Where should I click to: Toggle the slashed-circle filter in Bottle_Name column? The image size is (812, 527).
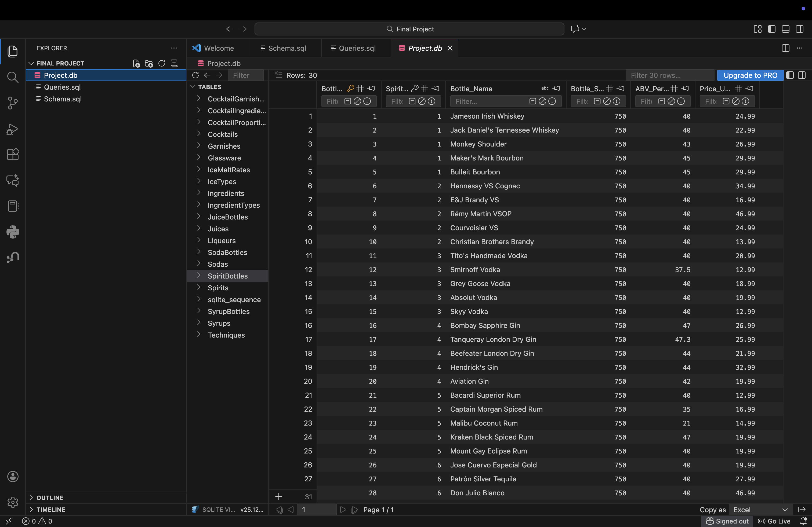542,101
